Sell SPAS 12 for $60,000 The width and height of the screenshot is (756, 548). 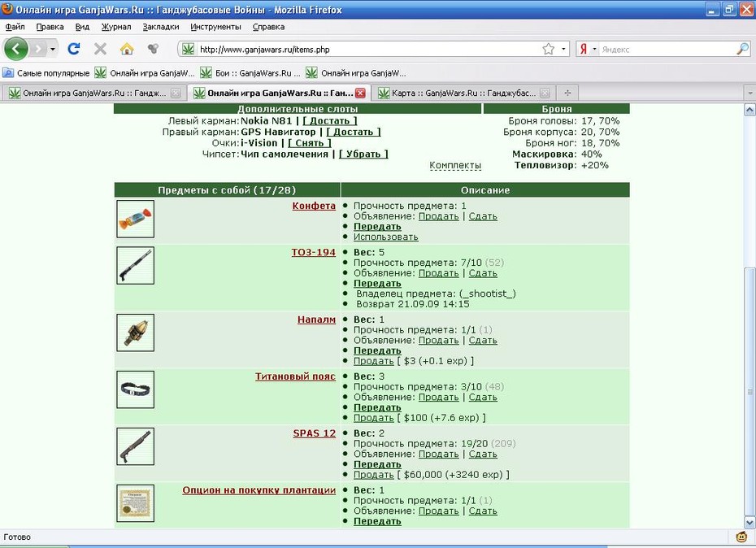[x=374, y=475]
